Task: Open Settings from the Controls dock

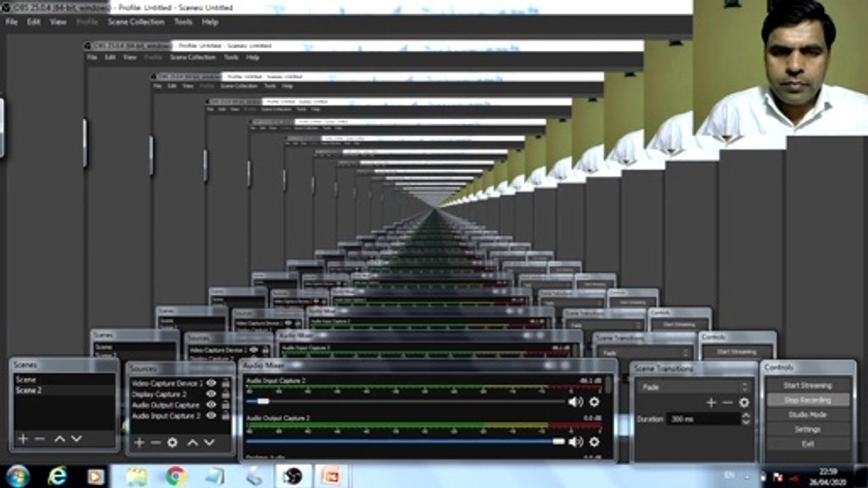Action: (807, 430)
